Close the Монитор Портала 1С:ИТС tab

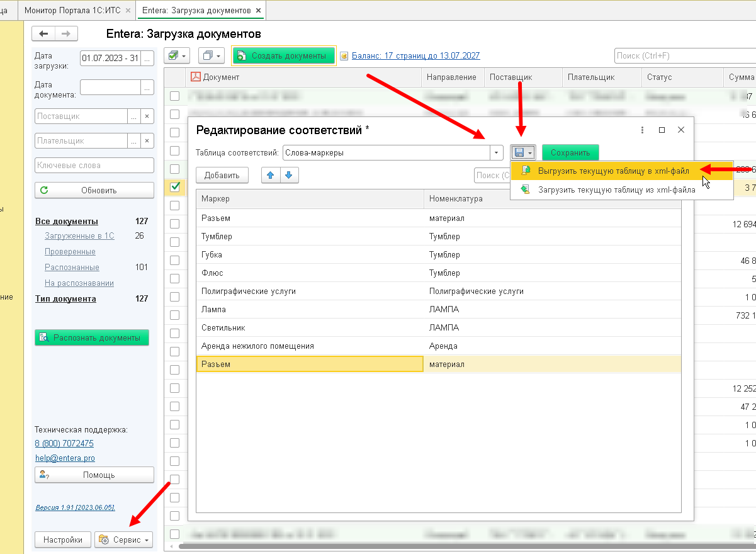click(x=128, y=11)
